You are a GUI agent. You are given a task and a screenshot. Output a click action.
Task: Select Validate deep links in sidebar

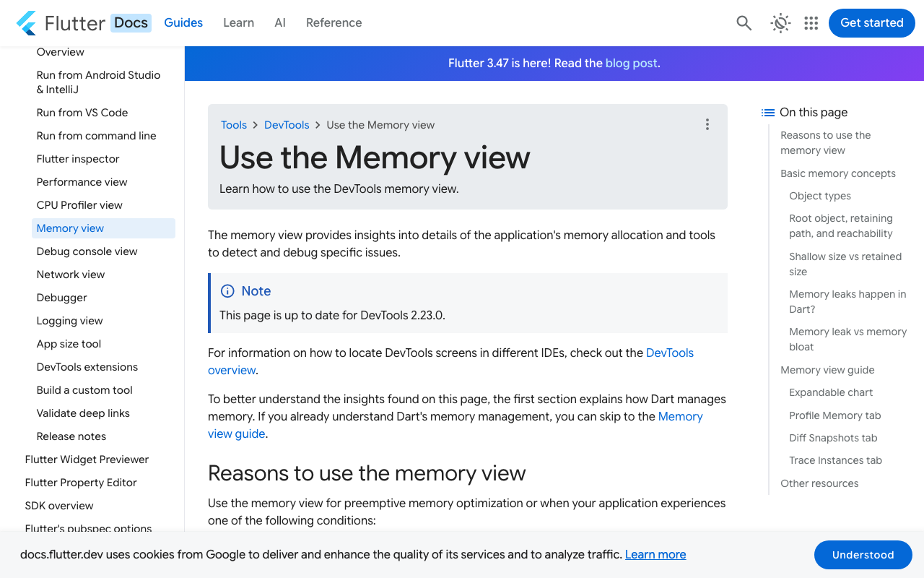(x=84, y=413)
